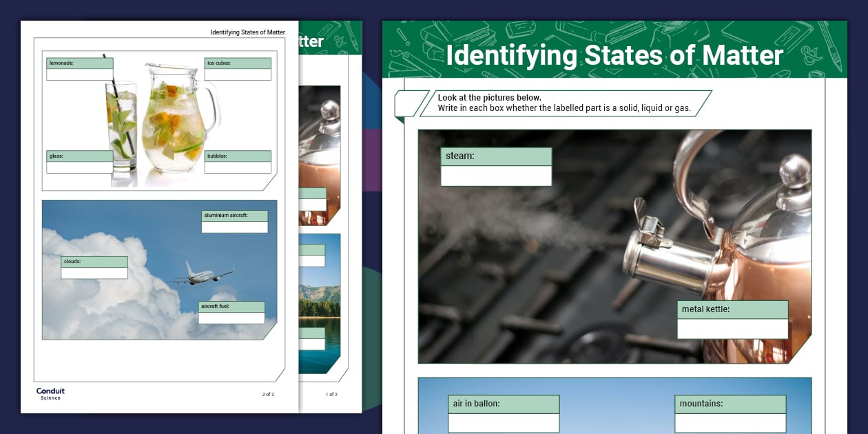Select the ice cubes answer box
This screenshot has width=868, height=434.
pos(238,74)
